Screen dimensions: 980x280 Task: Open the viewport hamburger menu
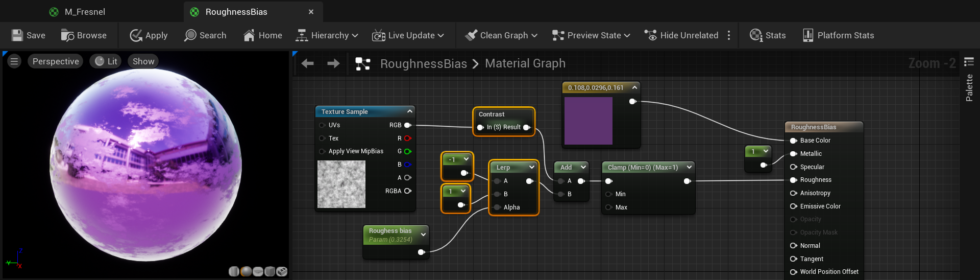point(14,61)
